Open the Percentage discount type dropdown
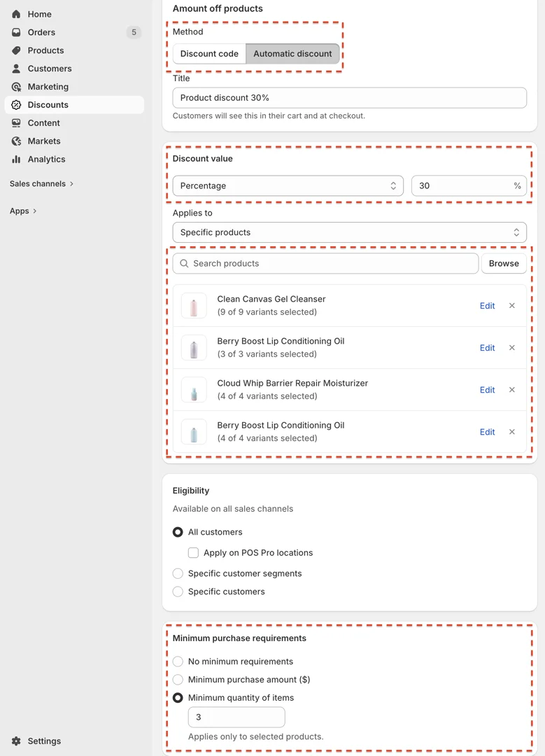This screenshot has width=545, height=756. pos(288,185)
